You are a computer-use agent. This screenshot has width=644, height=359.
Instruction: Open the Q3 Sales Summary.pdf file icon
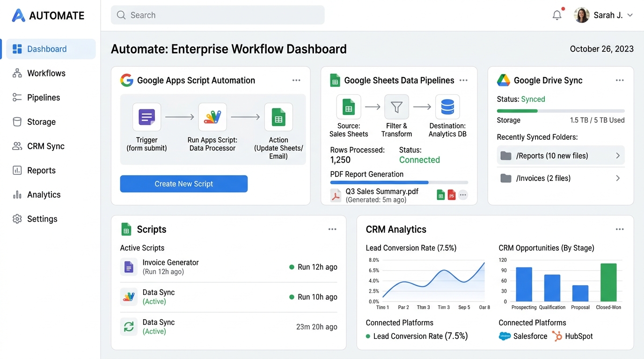coord(336,195)
